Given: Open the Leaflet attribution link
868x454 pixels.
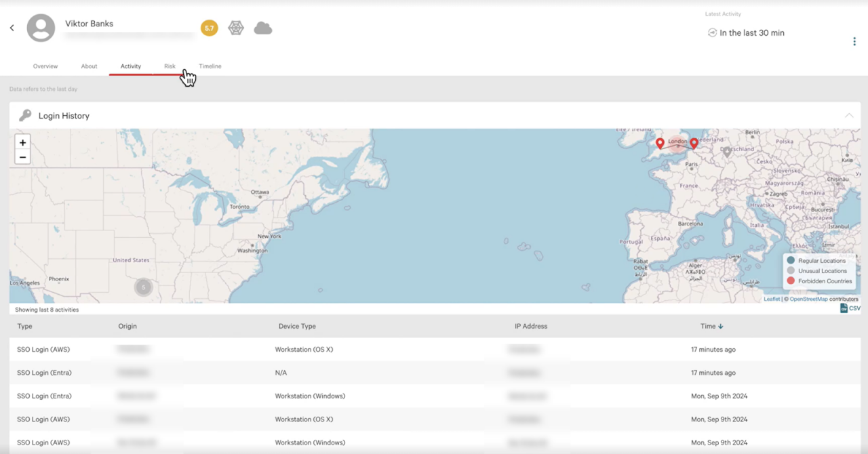Looking at the screenshot, I should coord(772,299).
